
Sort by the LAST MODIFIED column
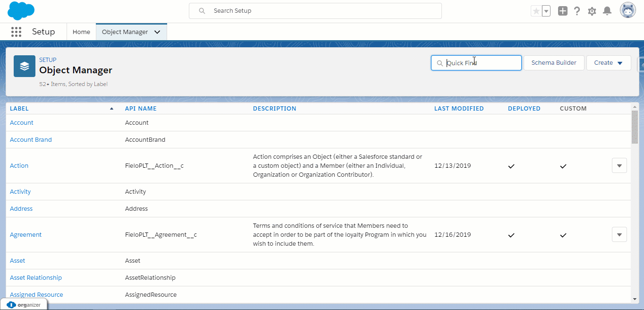pos(459,108)
